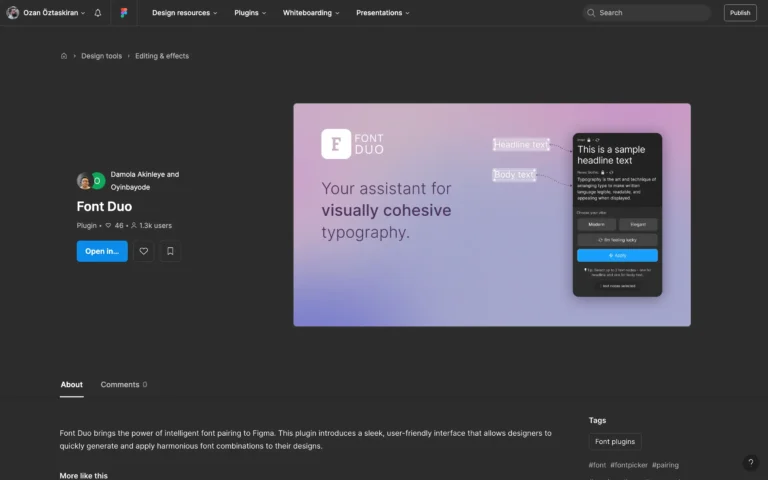Switch to the Comments tab
This screenshot has width=768, height=480.
[123, 385]
